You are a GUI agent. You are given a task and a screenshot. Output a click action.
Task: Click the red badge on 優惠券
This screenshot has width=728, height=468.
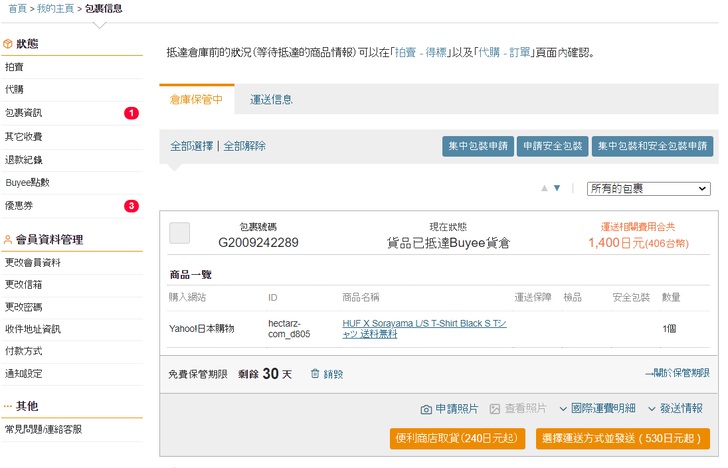coord(131,206)
